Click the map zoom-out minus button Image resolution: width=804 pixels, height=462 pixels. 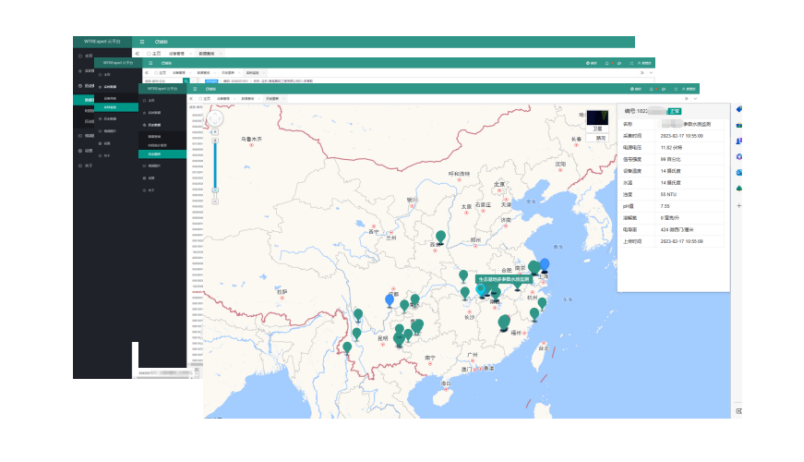point(215,202)
